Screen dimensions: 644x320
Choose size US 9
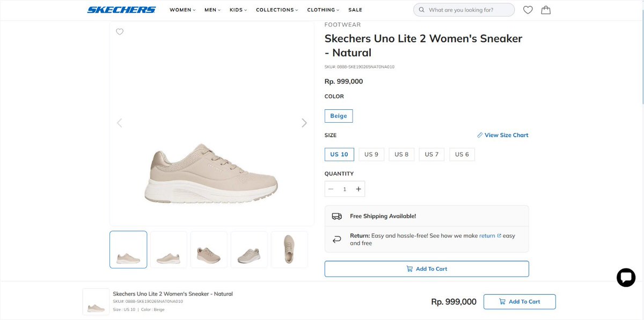coord(371,154)
